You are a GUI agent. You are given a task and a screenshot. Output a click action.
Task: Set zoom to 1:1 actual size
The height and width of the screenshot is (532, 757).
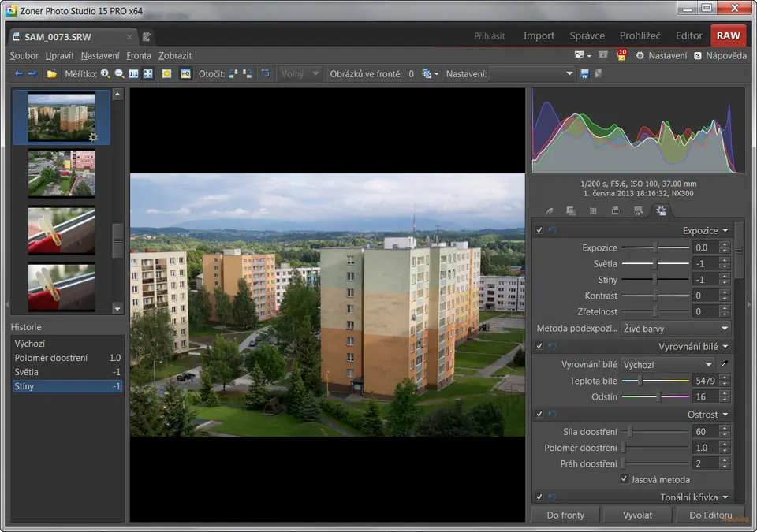[x=133, y=73]
